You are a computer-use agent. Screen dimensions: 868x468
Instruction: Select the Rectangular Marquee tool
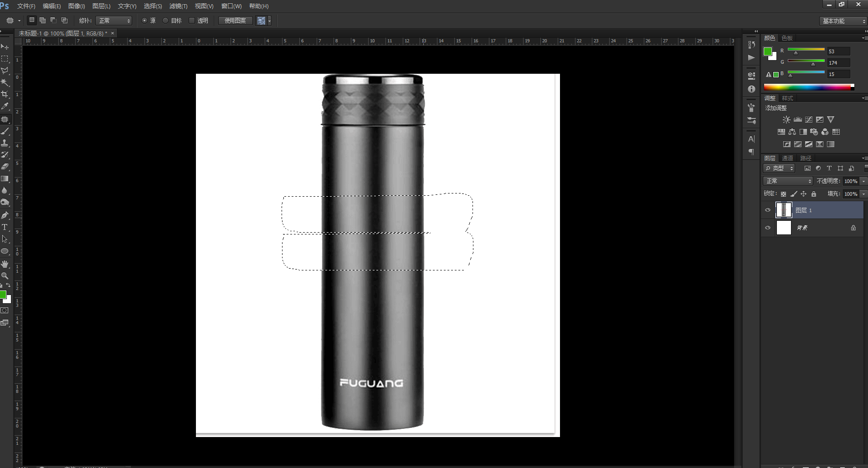click(x=5, y=59)
